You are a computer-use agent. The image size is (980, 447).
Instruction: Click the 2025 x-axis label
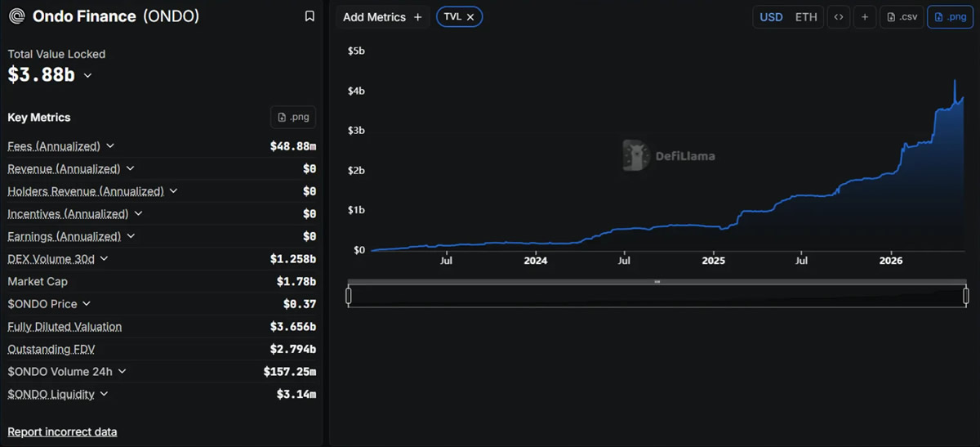[x=713, y=261]
